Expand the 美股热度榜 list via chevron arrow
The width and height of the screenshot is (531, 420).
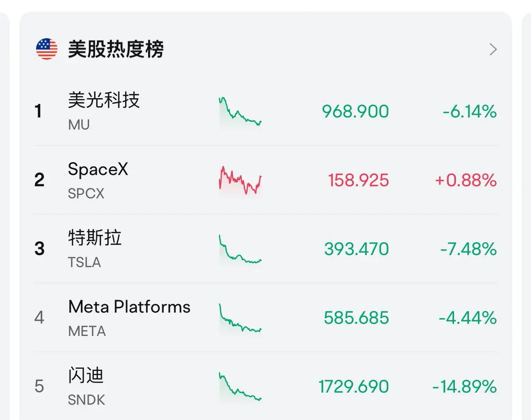493,50
